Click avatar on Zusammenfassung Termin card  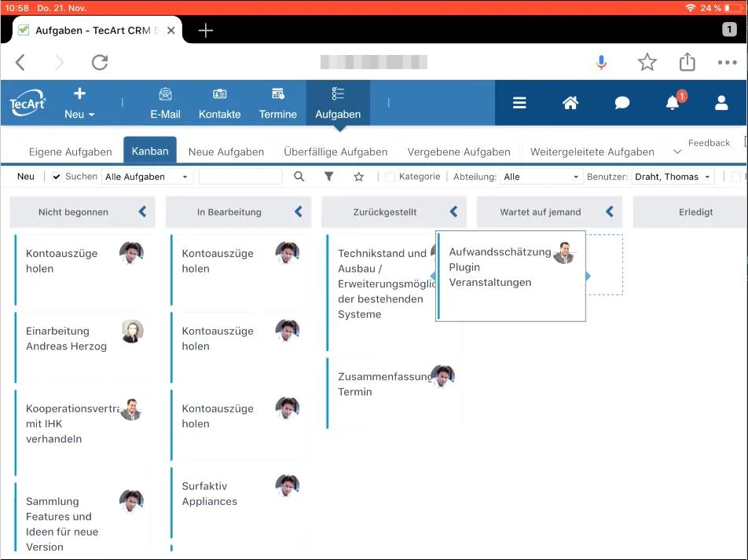pos(442,377)
